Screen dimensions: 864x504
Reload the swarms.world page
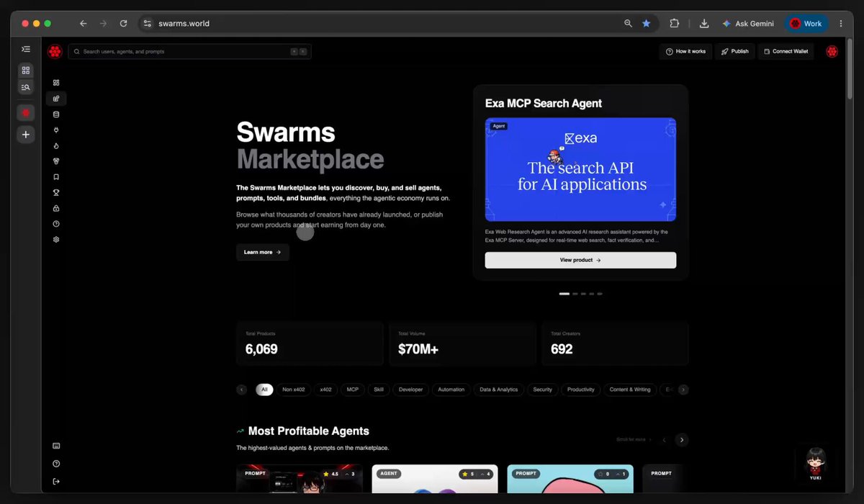click(x=123, y=24)
